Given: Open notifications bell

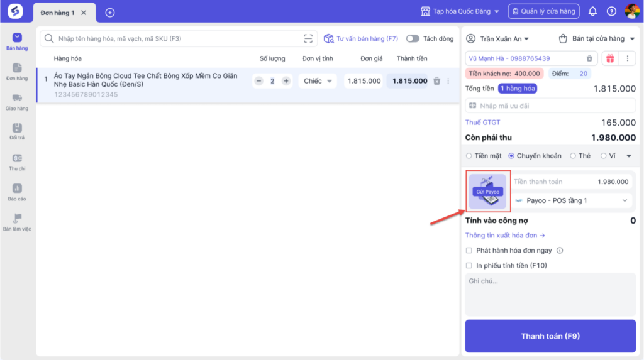Looking at the screenshot, I should pyautogui.click(x=592, y=11).
